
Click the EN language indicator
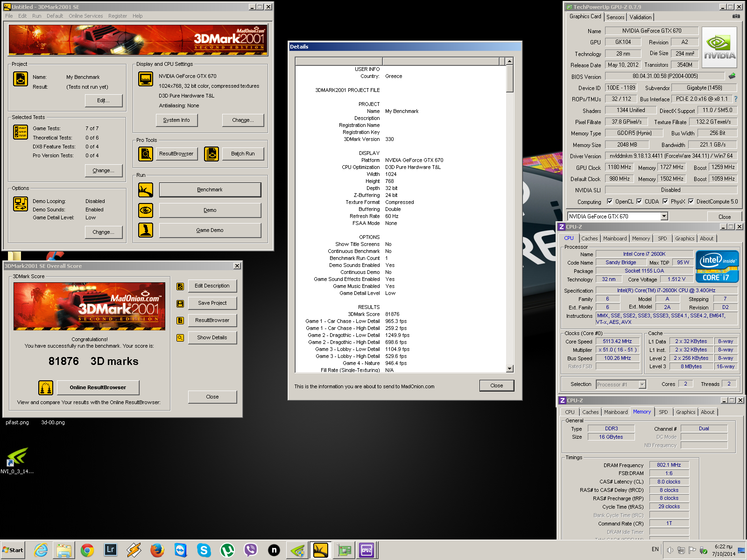(x=655, y=549)
